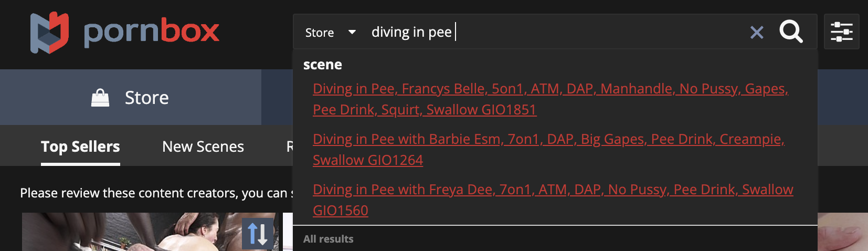
Task: Click the site logo cube icon
Action: 49,33
